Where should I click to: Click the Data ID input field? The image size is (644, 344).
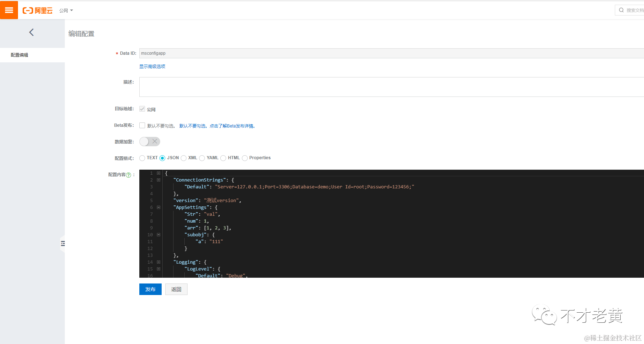click(x=391, y=53)
